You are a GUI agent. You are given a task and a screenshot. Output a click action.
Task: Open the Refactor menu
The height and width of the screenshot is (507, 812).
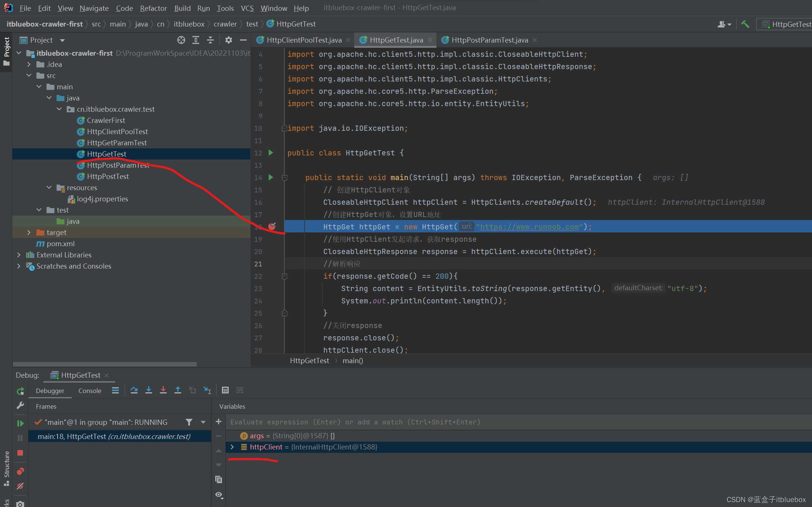click(153, 8)
